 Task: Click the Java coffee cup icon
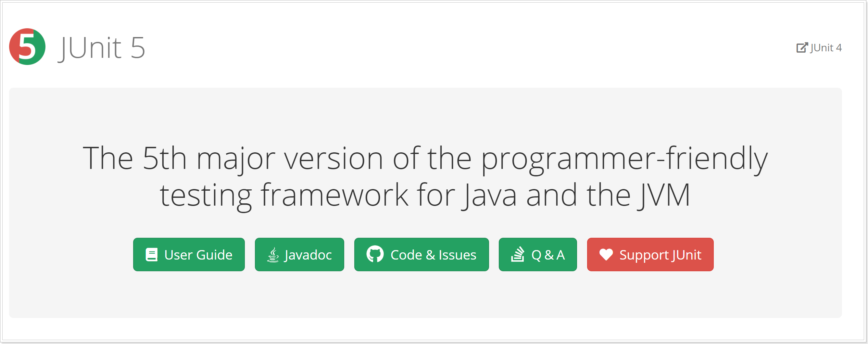click(x=273, y=255)
